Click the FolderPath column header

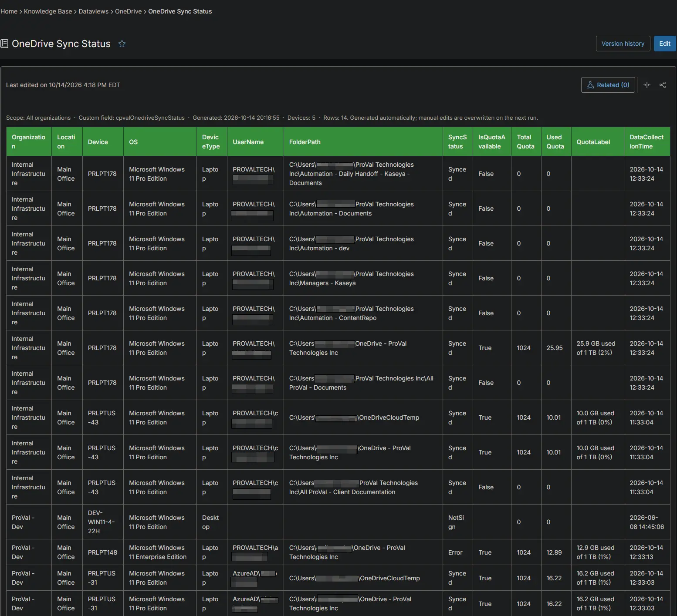coord(363,141)
